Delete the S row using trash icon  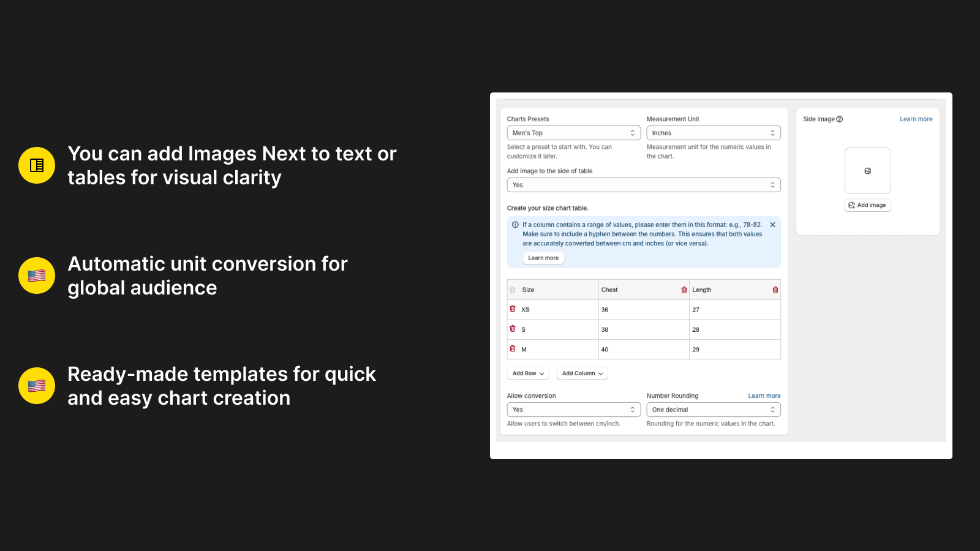(513, 329)
